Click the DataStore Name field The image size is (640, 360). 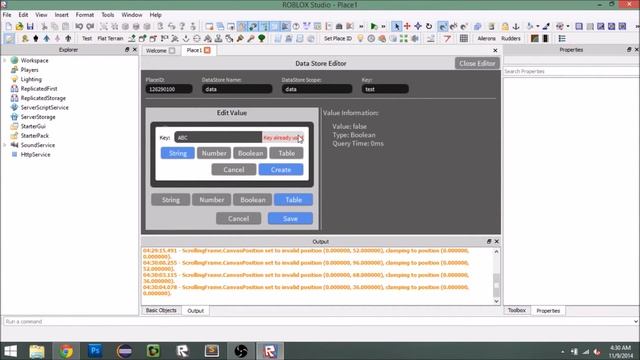point(237,89)
